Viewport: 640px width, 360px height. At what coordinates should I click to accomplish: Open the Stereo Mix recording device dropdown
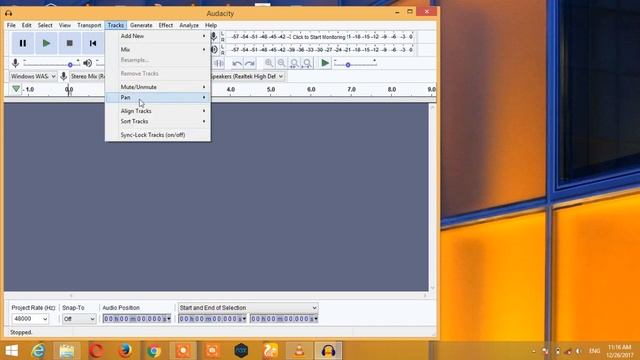click(87, 76)
